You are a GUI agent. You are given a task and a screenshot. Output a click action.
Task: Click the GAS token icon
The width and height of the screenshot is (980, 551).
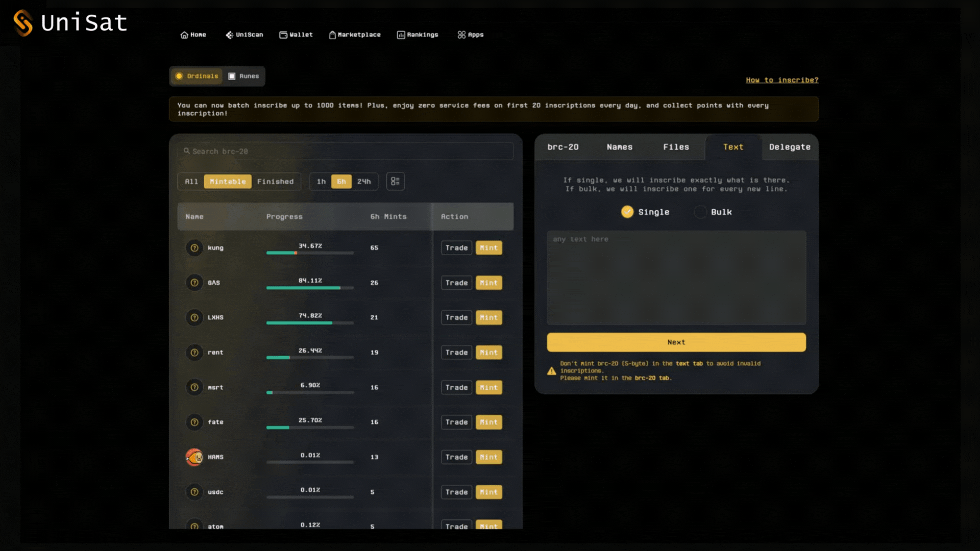[x=194, y=283]
